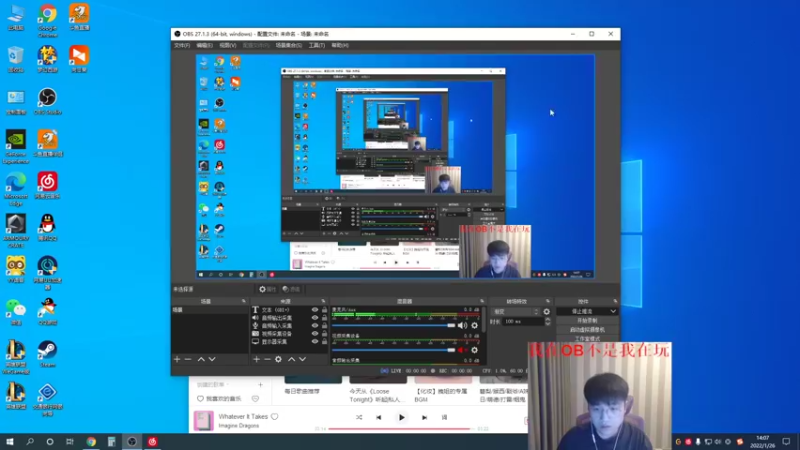The image size is (800, 450).
Task: Adjust transition duration spinner arrows
Action: (x=548, y=321)
